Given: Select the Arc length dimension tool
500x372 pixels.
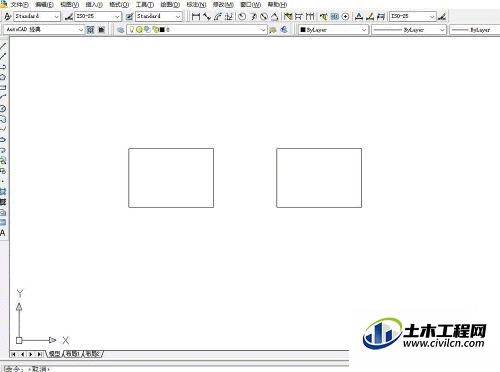Looking at the screenshot, I should (218, 16).
